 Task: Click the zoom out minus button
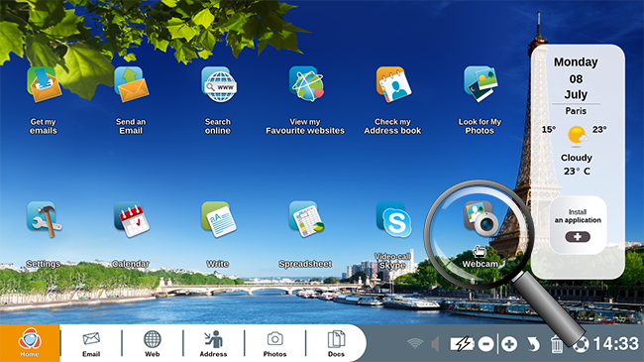coord(485,344)
